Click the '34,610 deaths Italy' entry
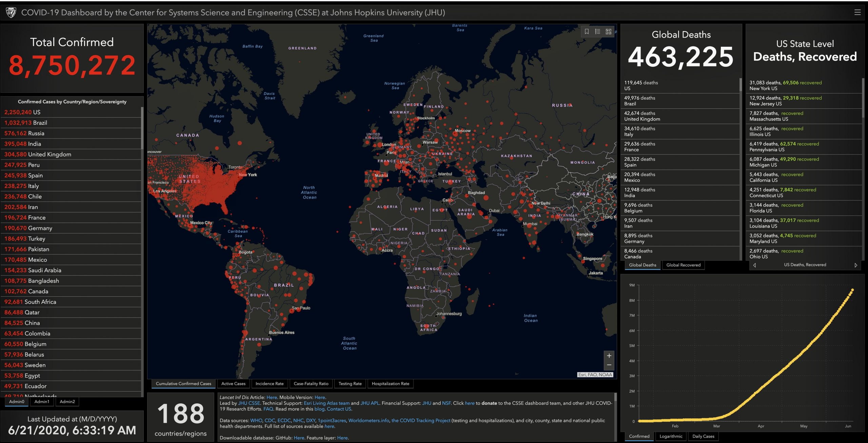The width and height of the screenshot is (868, 443). pyautogui.click(x=680, y=131)
